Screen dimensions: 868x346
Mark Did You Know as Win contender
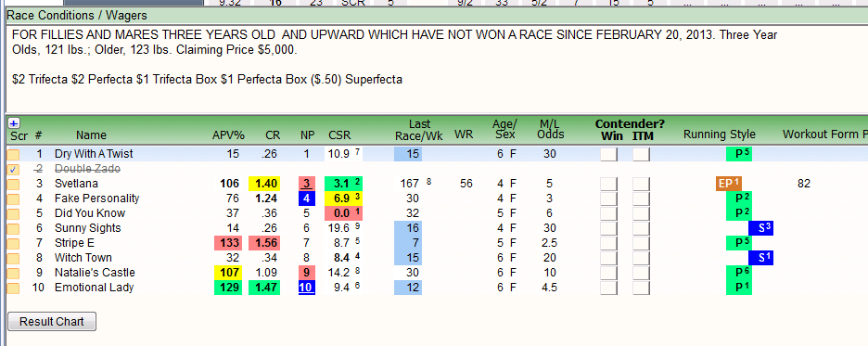pos(609,213)
